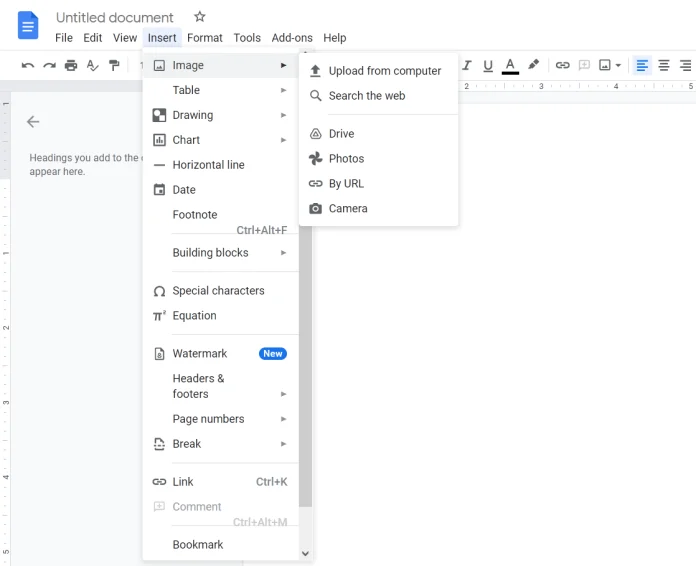The height and width of the screenshot is (566, 696).
Task: Open the Add-ons menu
Action: tap(292, 38)
